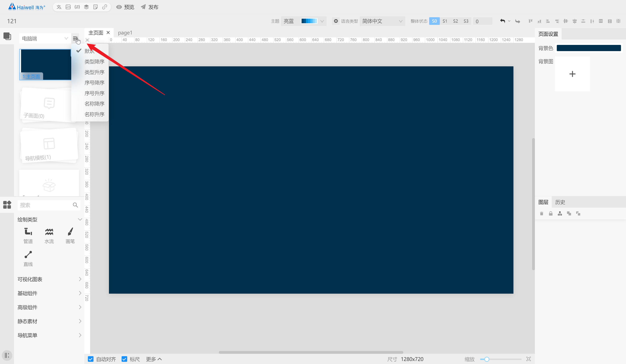This screenshot has height=364, width=626.
Task: Click the 发布 publish button
Action: pos(149,7)
